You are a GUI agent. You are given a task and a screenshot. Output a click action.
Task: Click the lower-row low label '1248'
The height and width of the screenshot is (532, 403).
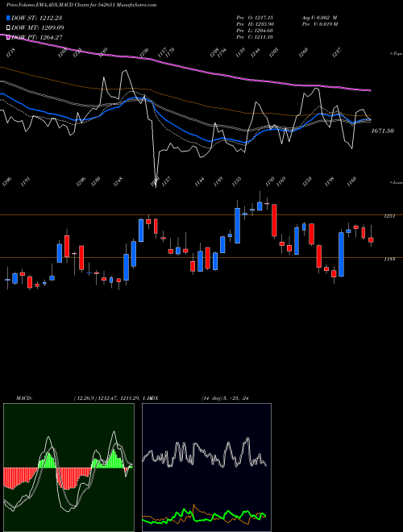[x=118, y=181]
